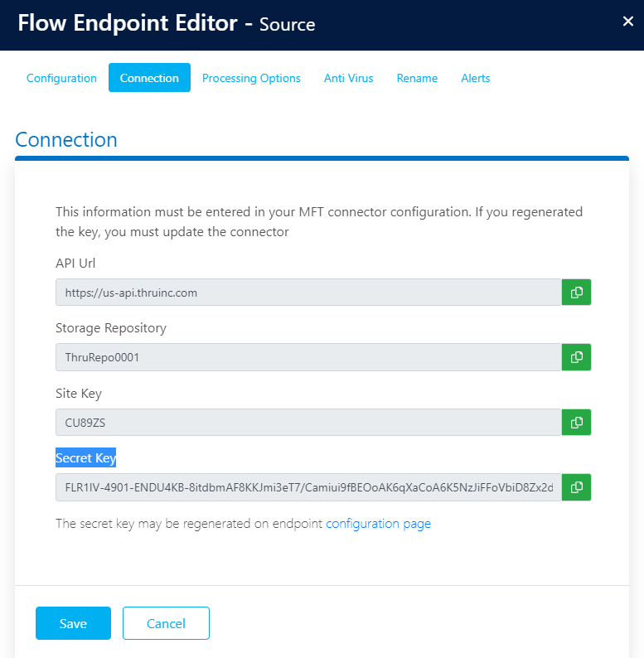The image size is (644, 658).
Task: Close the Flow Endpoint Editor dialog
Action: tap(627, 22)
